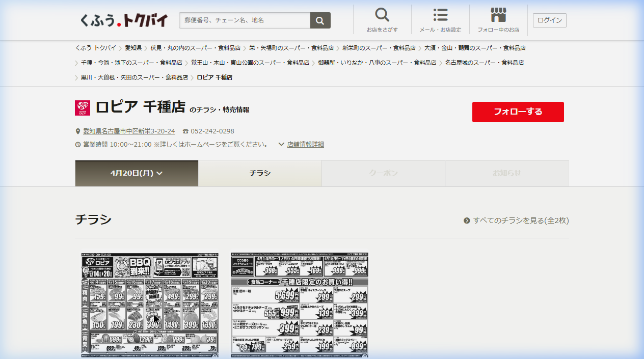Select the クーポン tab
The height and width of the screenshot is (359, 644).
[x=383, y=173]
